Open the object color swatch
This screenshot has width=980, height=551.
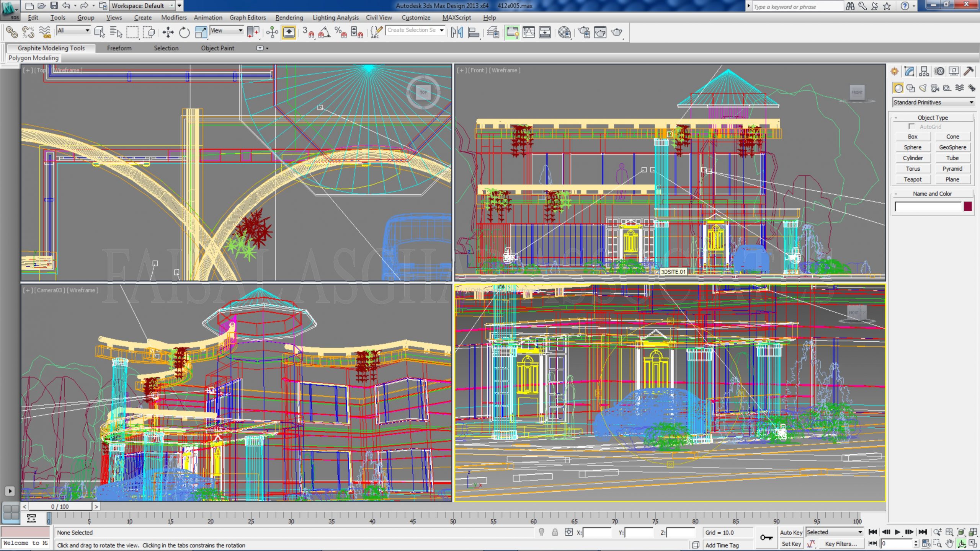[968, 207]
